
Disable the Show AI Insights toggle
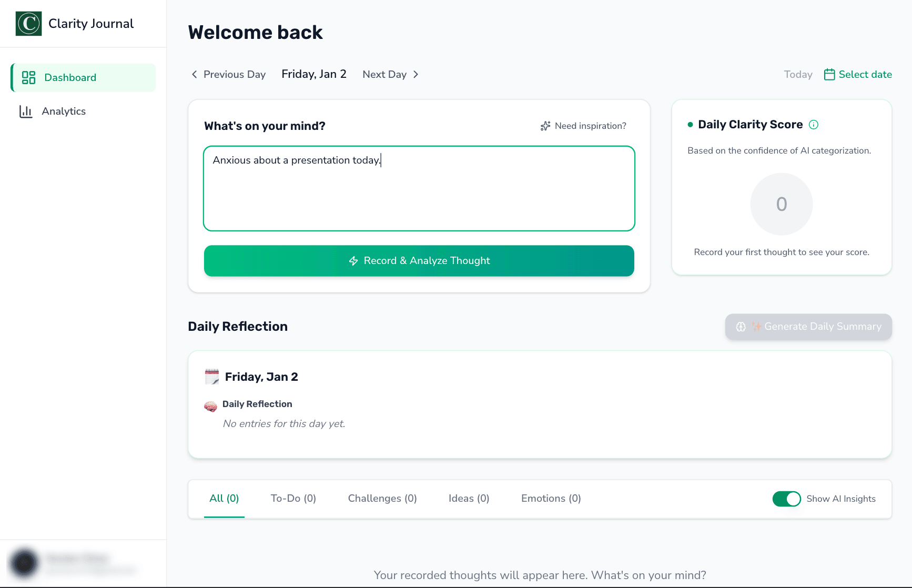(x=786, y=499)
